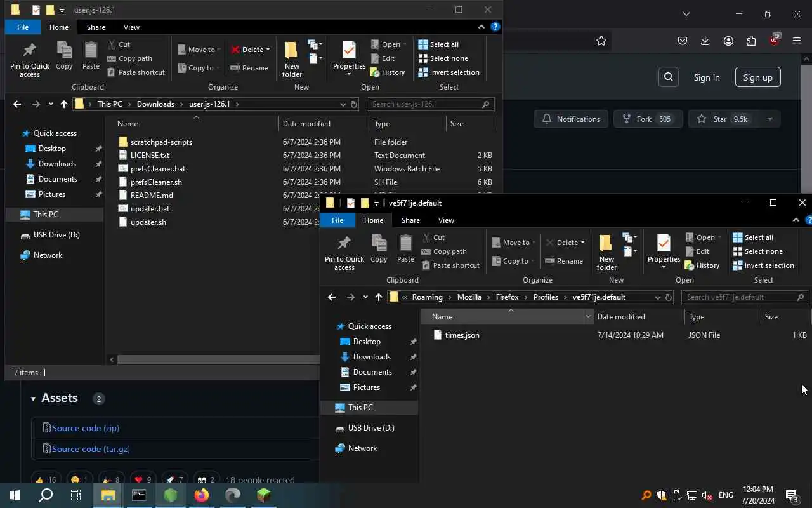Select updater.bat in user.js-126.1 window

(150, 209)
